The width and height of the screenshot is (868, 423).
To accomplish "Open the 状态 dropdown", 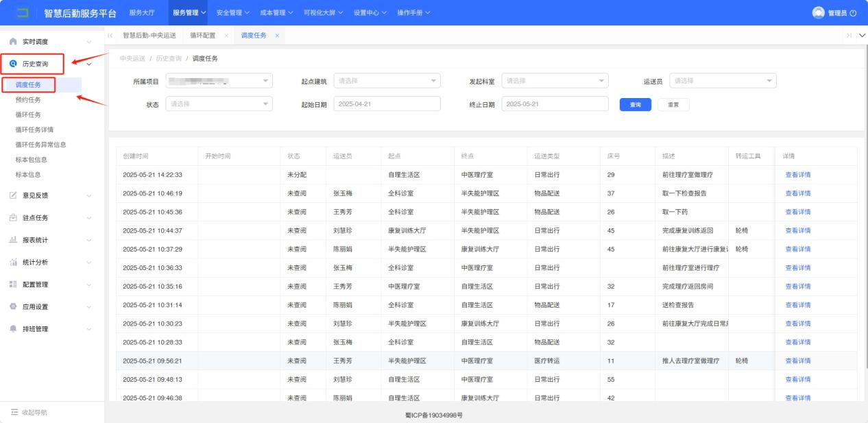I will tap(219, 104).
